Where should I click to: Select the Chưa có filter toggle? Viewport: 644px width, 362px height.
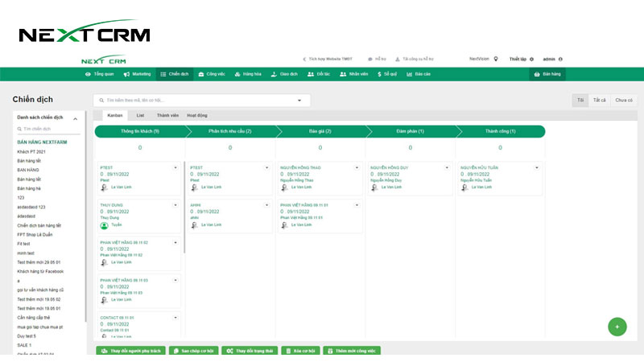coord(623,100)
